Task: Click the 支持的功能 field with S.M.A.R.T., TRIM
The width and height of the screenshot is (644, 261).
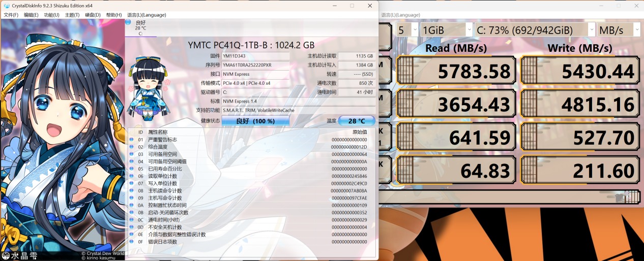Action: click(x=299, y=110)
